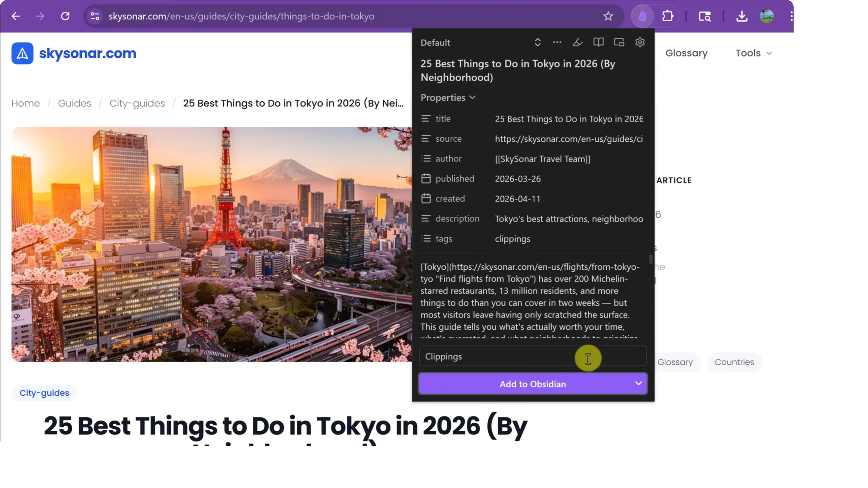The width and height of the screenshot is (868, 488).
Task: Open clipper settings gear icon
Action: (639, 42)
